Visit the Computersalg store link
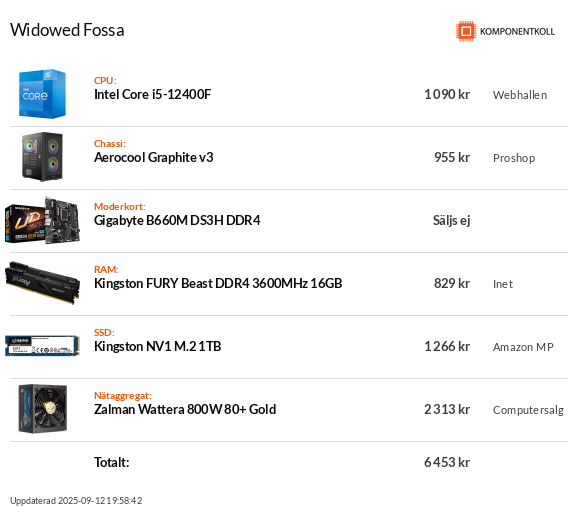This screenshot has width=577, height=514. (x=528, y=410)
